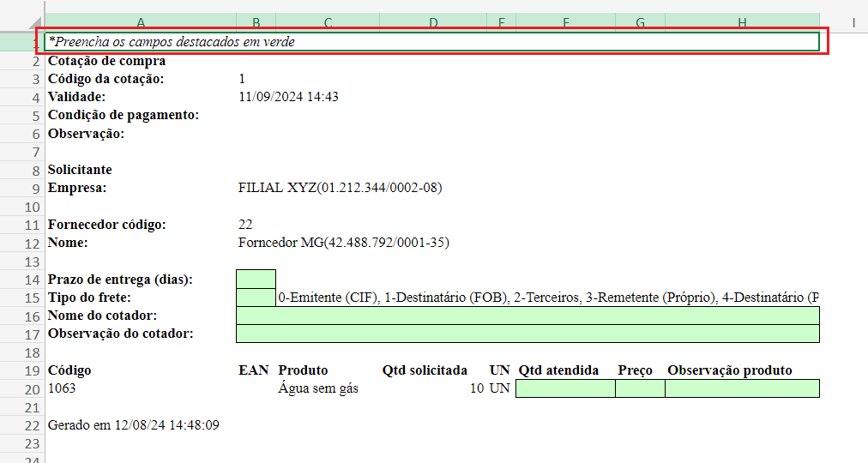Click the row 20 header number
The image size is (868, 463).
[33, 389]
